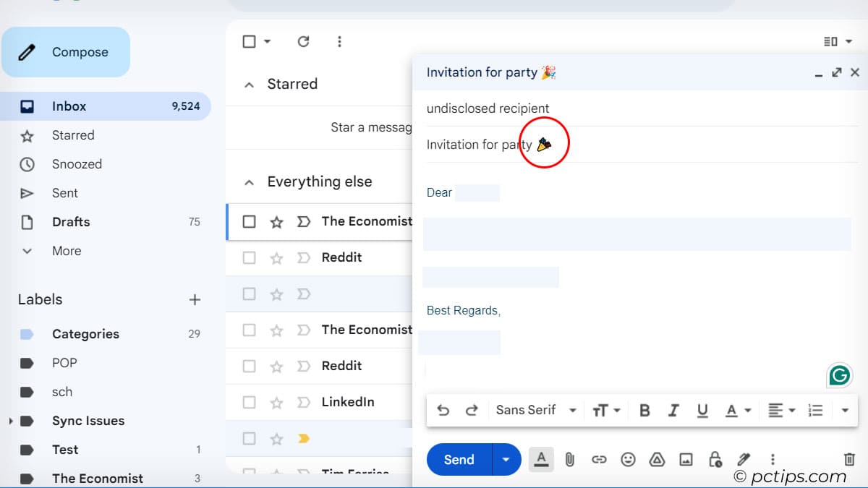Open the Send options arrow
Image resolution: width=868 pixels, height=488 pixels.
pos(506,459)
